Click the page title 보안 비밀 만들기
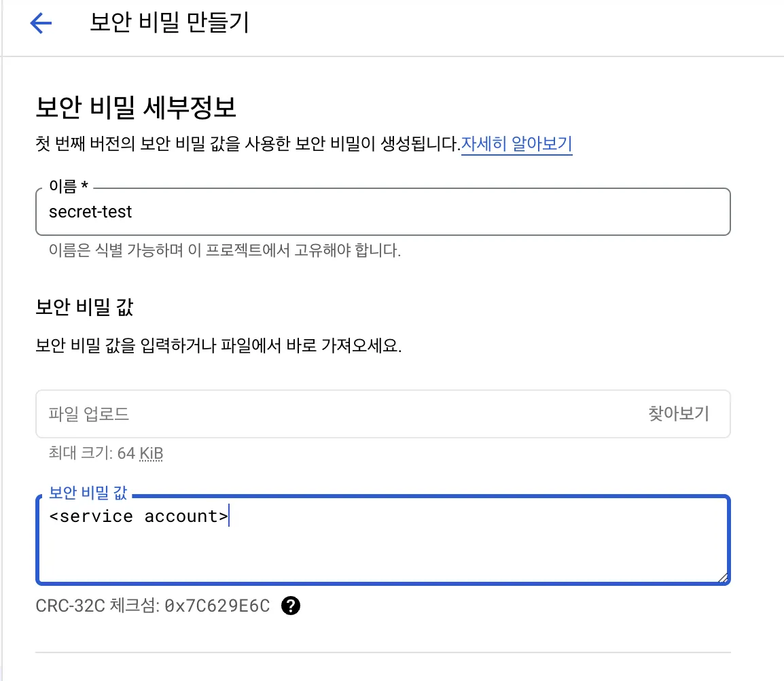 coord(169,23)
